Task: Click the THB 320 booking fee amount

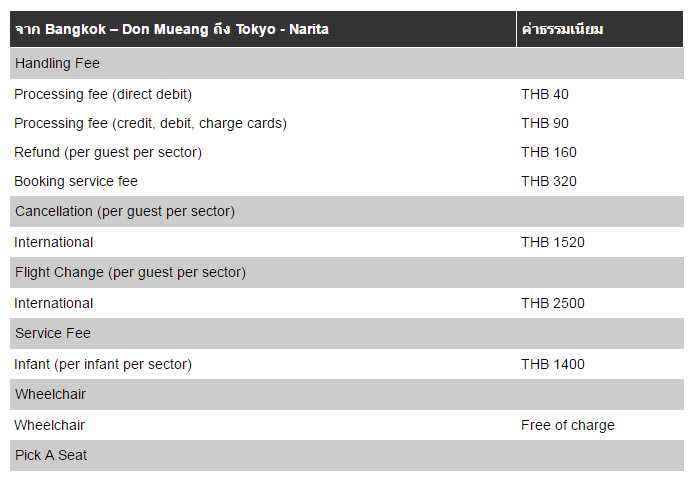Action: 549,181
